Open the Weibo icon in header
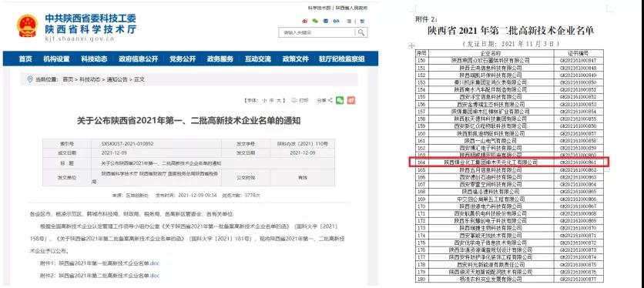The image size is (644, 288). coord(305,21)
